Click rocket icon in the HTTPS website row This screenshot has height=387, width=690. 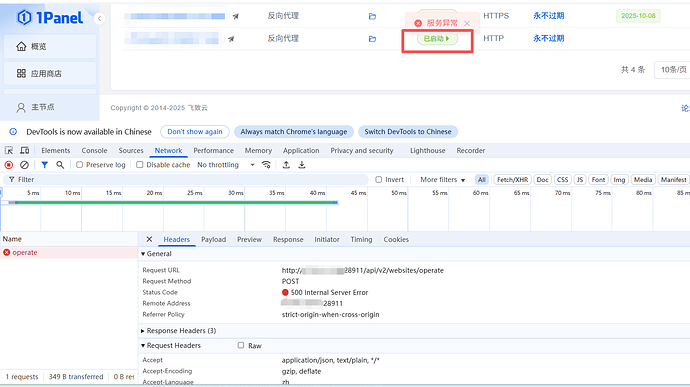pyautogui.click(x=236, y=16)
